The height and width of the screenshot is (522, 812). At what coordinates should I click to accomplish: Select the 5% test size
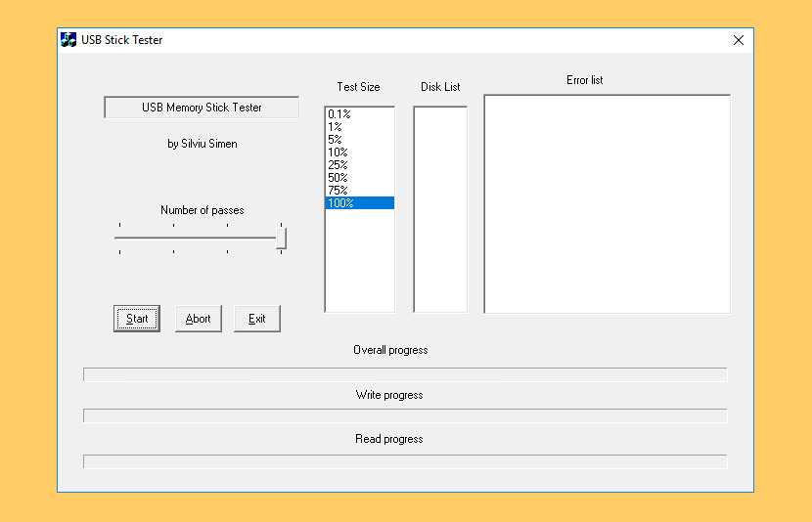pyautogui.click(x=336, y=140)
